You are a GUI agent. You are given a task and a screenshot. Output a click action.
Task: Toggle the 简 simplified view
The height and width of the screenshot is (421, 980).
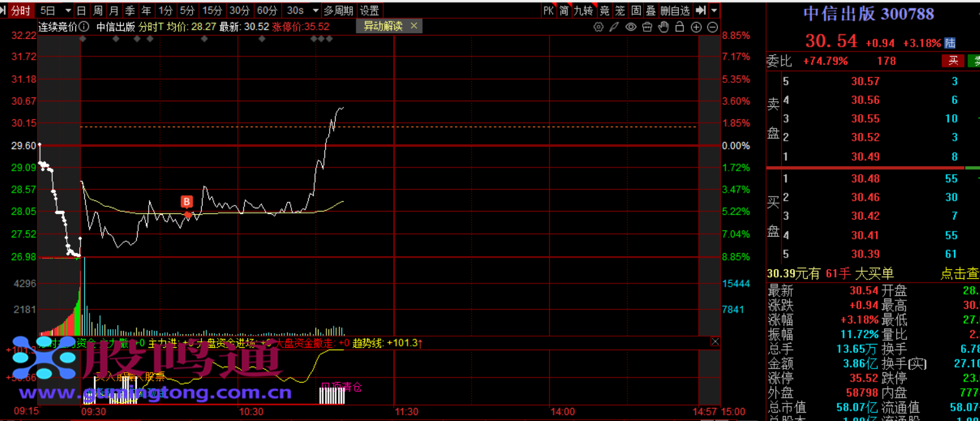point(564,10)
